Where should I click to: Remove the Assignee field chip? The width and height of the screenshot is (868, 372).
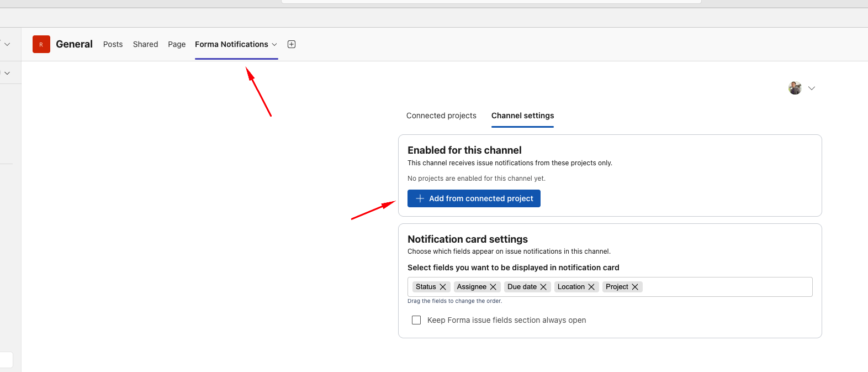coord(493,287)
